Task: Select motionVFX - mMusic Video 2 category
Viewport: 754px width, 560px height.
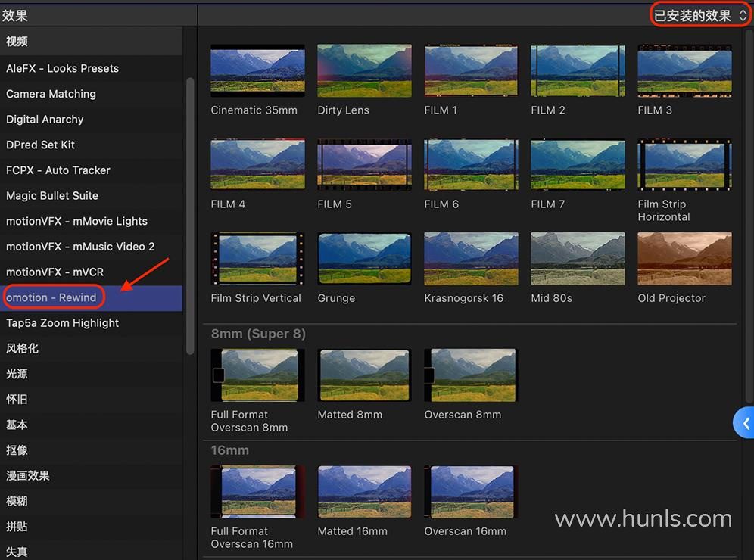Action: click(x=92, y=247)
